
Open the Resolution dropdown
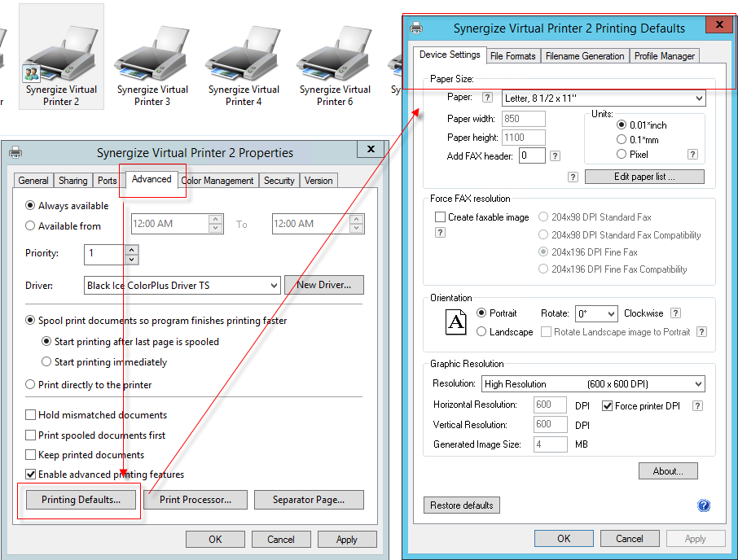pos(592,383)
